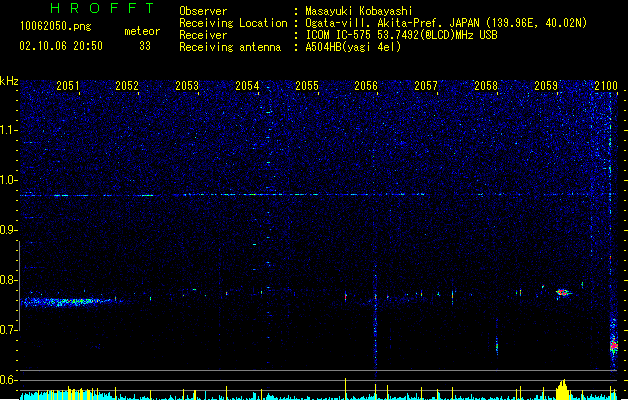629x400 pixels.
Task: Click the 2056 time marker
Action: pos(366,86)
